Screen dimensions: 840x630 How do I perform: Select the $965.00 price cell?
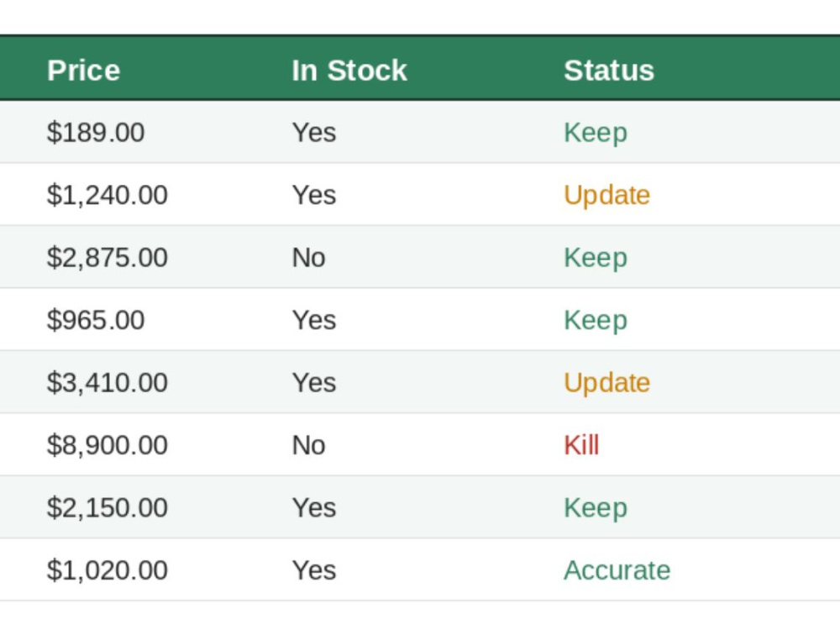point(96,320)
